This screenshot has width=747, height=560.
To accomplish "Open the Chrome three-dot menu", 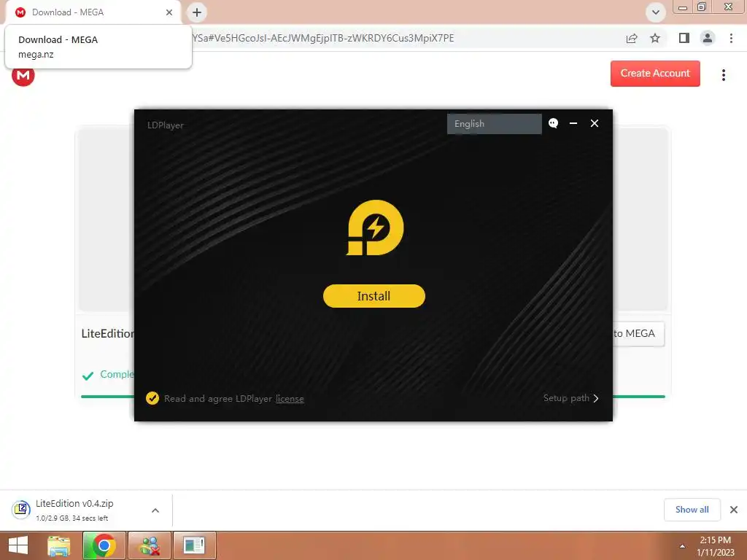I will 731,38.
